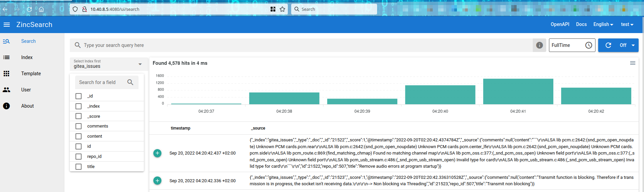Click the browser home button
Screen dimensions: 644x192
point(41,9)
